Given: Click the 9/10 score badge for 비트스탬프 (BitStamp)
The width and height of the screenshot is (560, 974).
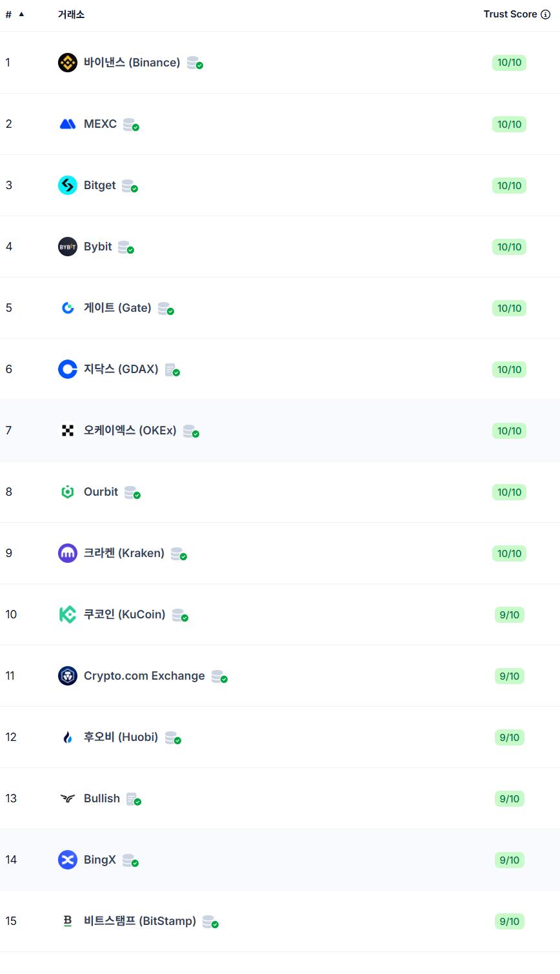Looking at the screenshot, I should [x=509, y=921].
